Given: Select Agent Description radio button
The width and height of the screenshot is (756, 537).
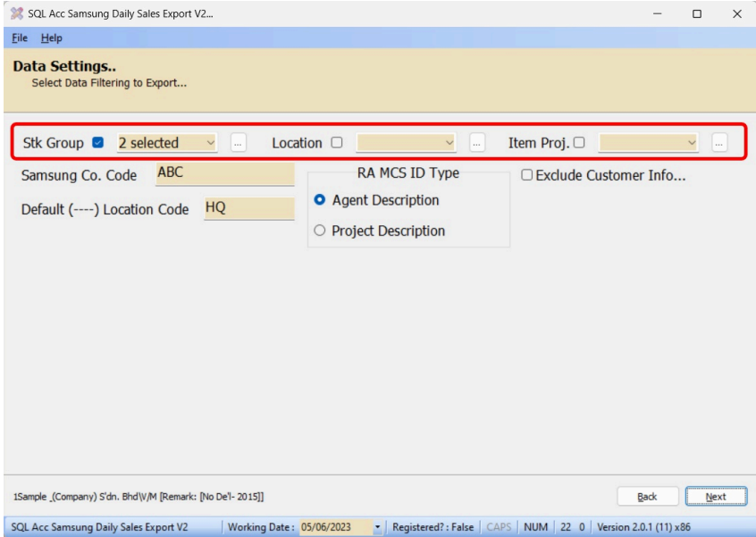Looking at the screenshot, I should (x=320, y=200).
